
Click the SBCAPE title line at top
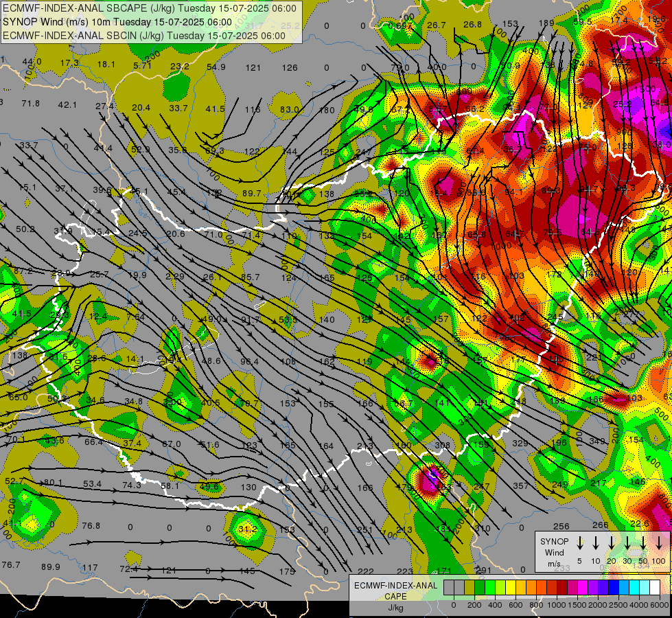150,8
